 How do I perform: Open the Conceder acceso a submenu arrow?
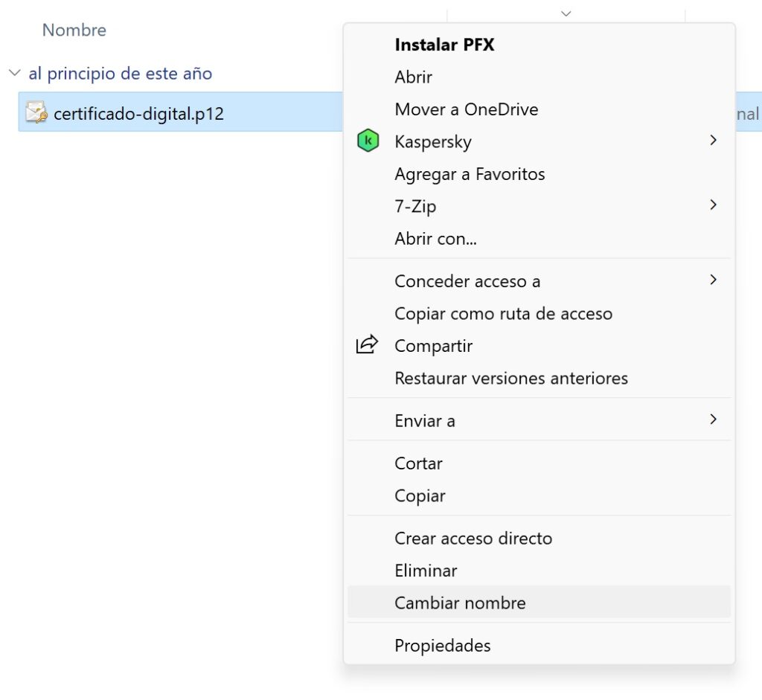point(713,280)
